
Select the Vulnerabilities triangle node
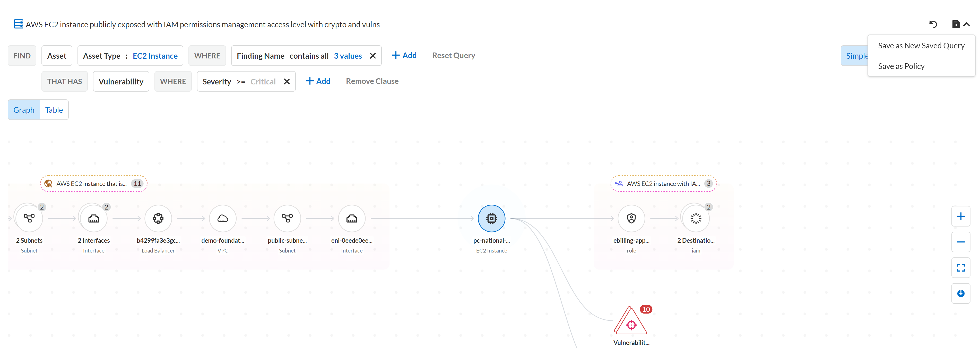[x=631, y=321]
